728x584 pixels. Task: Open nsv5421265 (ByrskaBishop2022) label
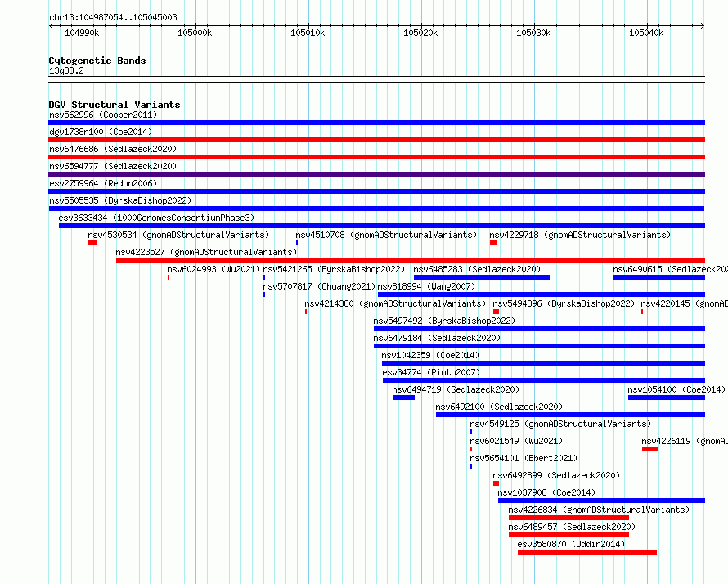click(x=334, y=269)
